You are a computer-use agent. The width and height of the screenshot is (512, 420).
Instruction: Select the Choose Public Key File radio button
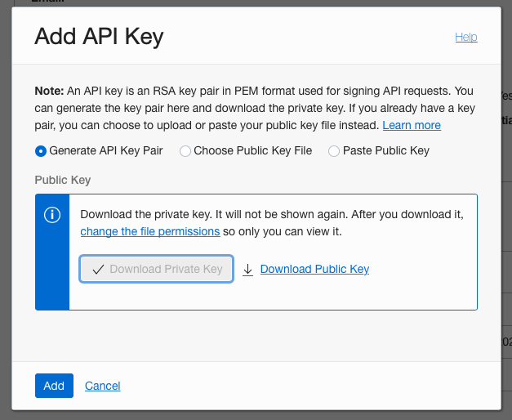pos(185,151)
